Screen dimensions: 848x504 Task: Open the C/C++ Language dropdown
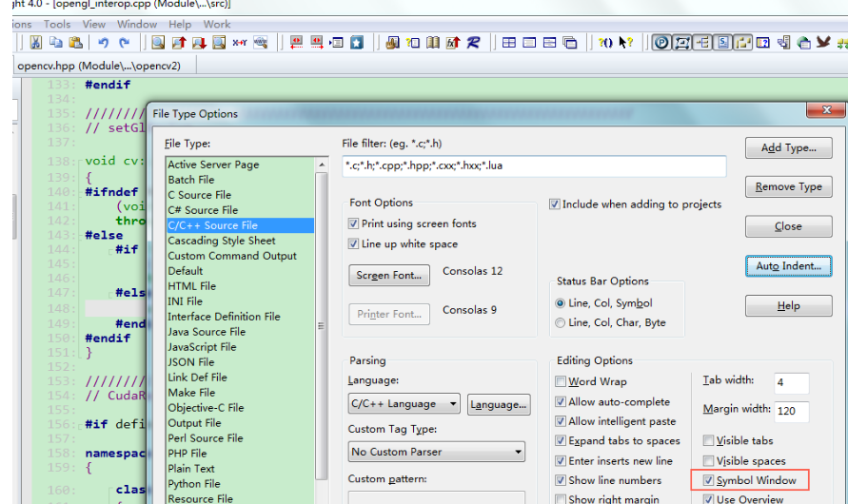404,404
